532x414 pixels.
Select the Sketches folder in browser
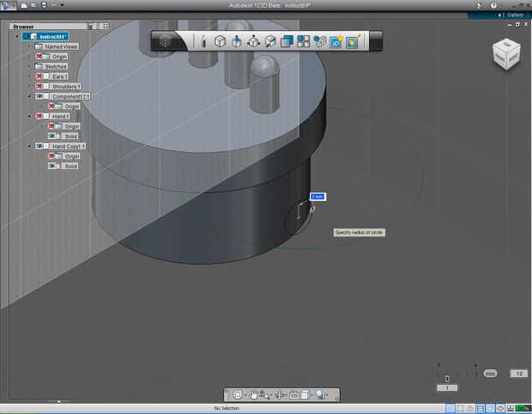pos(56,66)
